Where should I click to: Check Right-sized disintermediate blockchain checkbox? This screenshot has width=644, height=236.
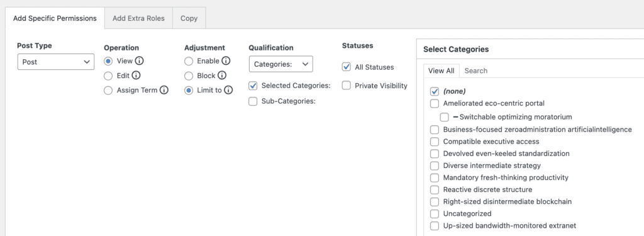click(435, 202)
